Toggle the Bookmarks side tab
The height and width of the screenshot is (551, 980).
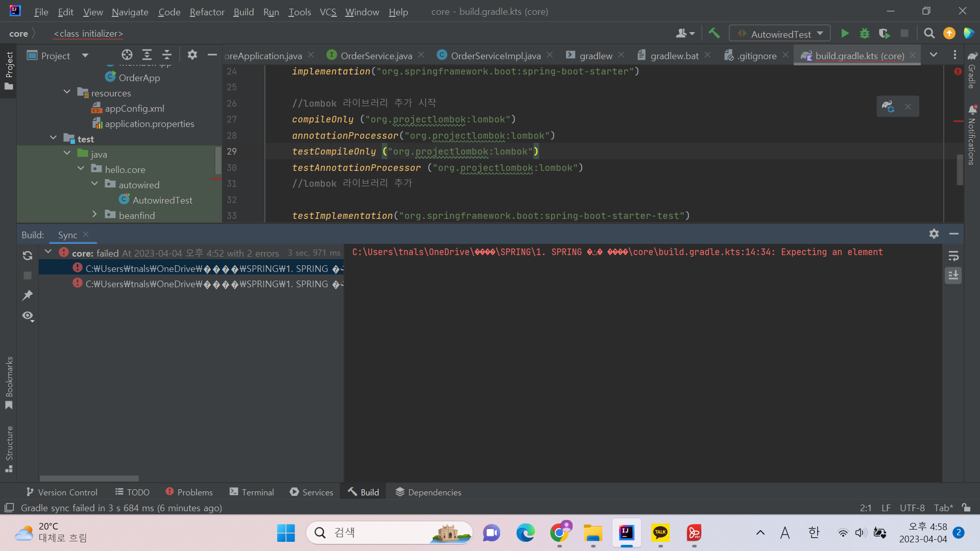coord(9,383)
